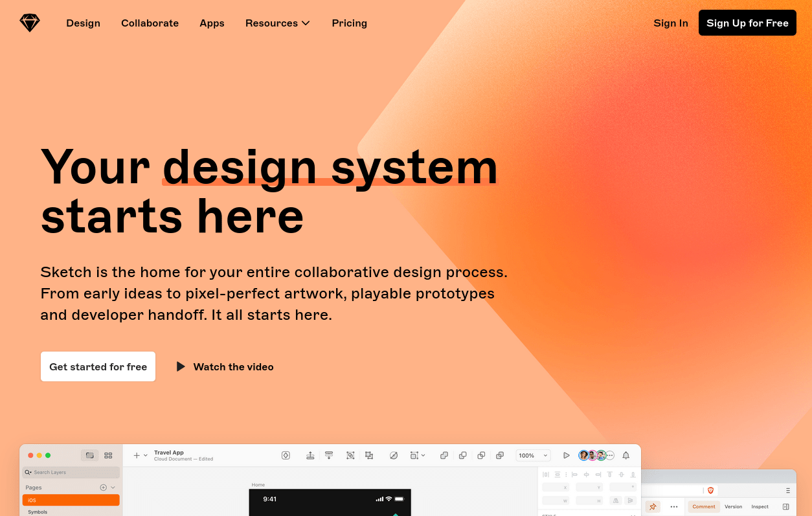The image size is (812, 516).
Task: Click align right icon in inspector
Action: 598,474
